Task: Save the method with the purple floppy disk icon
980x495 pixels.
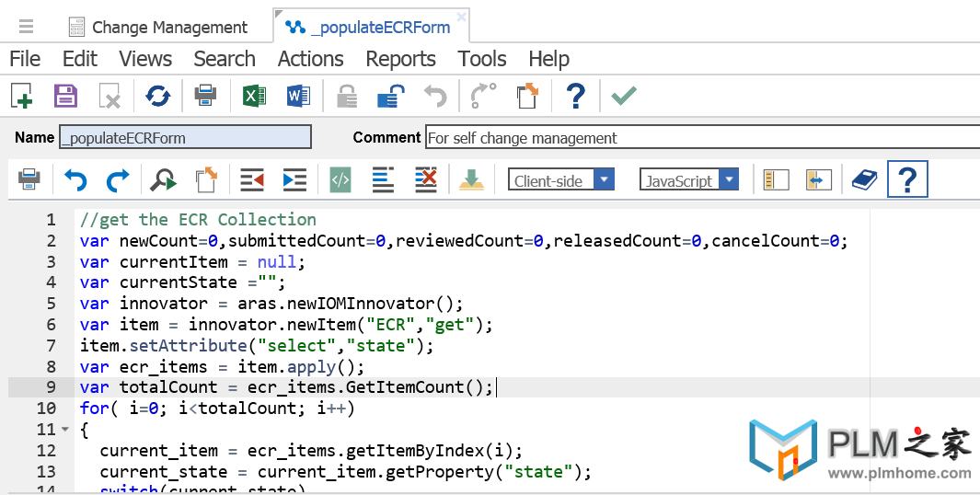Action: [x=65, y=96]
